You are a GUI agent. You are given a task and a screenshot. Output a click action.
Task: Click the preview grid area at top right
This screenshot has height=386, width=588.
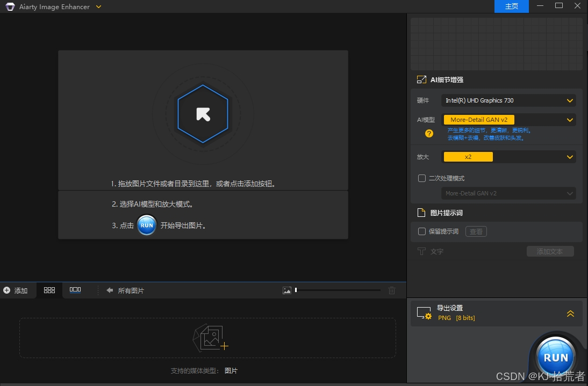pos(497,44)
